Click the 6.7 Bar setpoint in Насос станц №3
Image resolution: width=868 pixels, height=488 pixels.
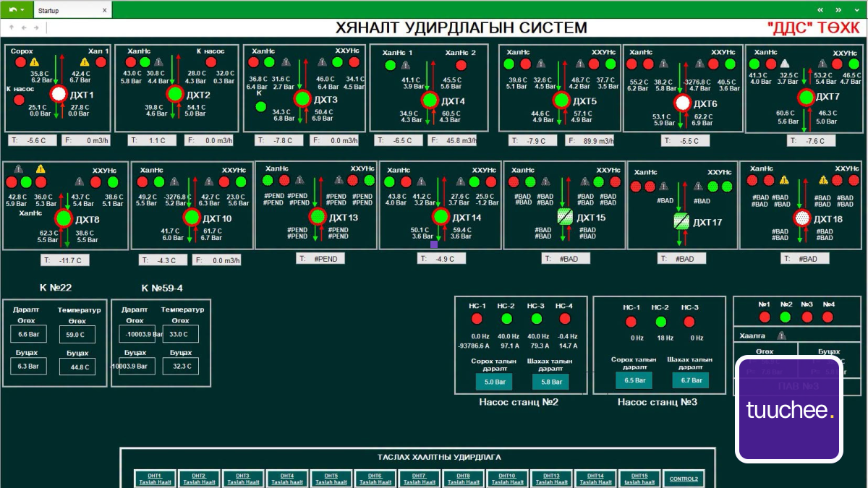(691, 380)
